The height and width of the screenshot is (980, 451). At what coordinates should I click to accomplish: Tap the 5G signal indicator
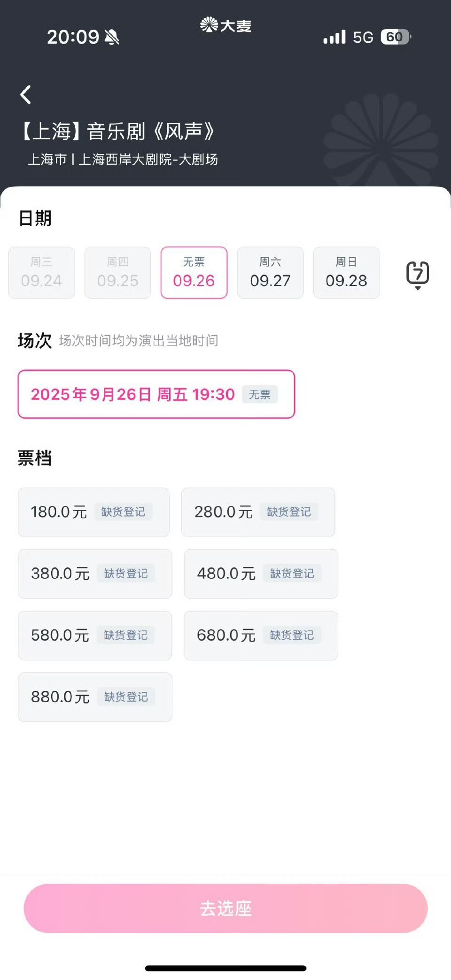[x=363, y=37]
